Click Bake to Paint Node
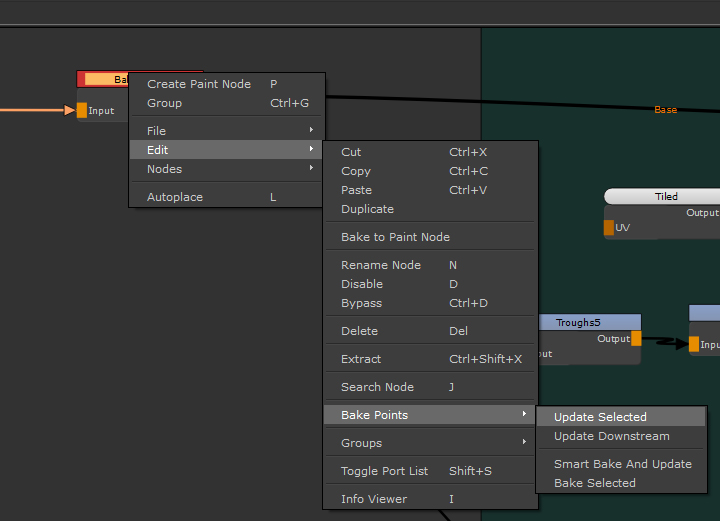The width and height of the screenshot is (720, 521). [x=395, y=237]
